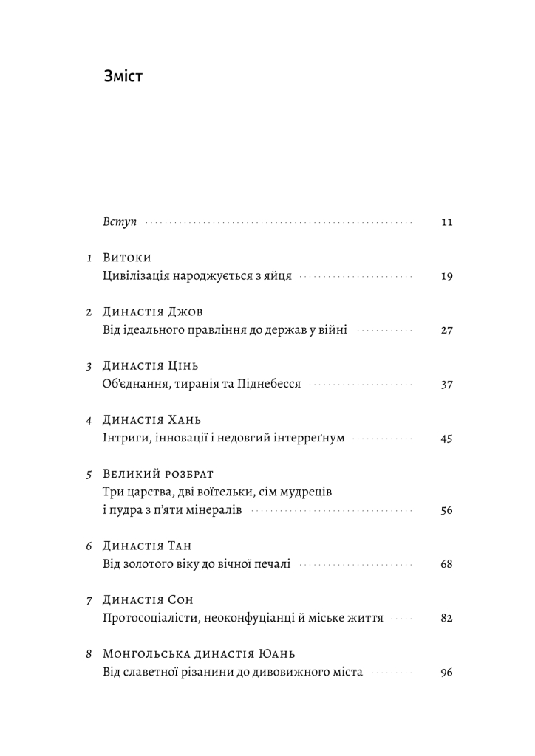
Task: Click page number 96
Action: [x=447, y=672]
